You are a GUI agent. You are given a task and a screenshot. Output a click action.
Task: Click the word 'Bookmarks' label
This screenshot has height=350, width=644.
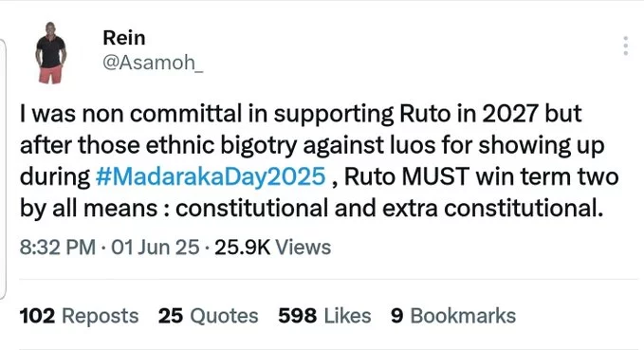463,316
